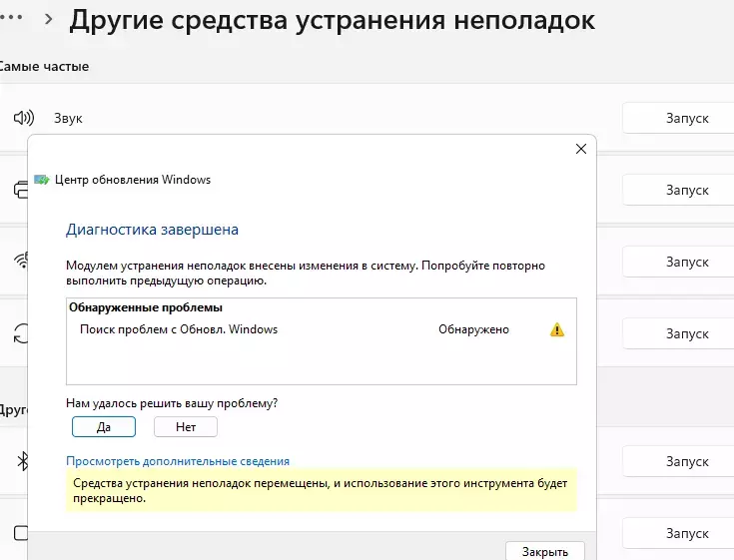Image resolution: width=734 pixels, height=560 pixels.
Task: Click the Bluetooth icon in background list
Action: coord(22,461)
